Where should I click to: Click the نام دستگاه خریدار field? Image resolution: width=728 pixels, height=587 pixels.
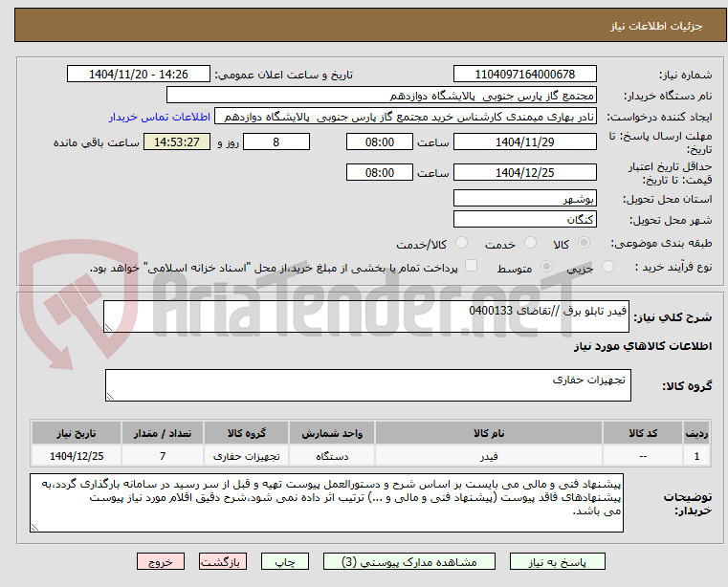(381, 96)
